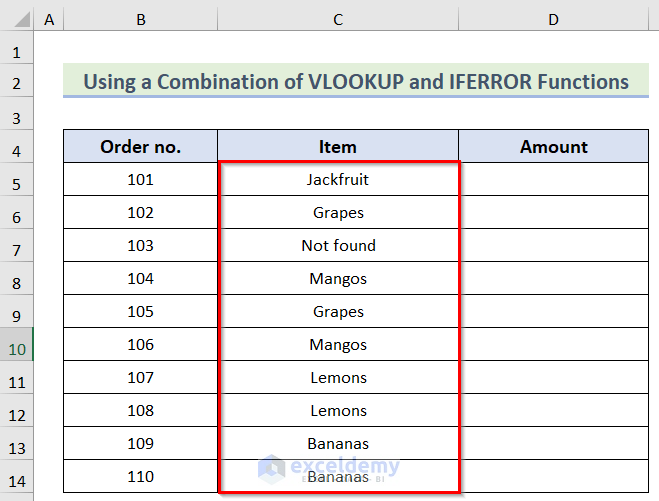Click the empty Amount cell for order 109
This screenshot has height=501, width=659.
553,444
